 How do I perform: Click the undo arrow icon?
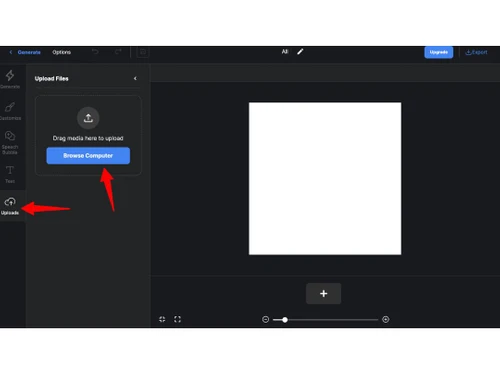[95, 52]
